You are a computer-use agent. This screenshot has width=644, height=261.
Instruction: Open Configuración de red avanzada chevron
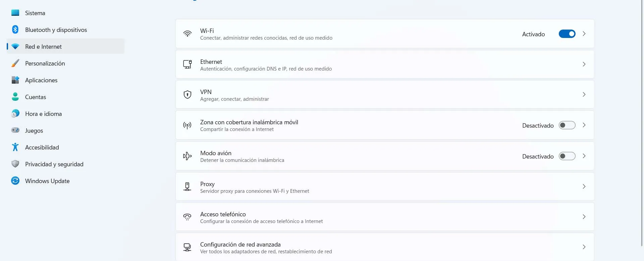point(584,247)
